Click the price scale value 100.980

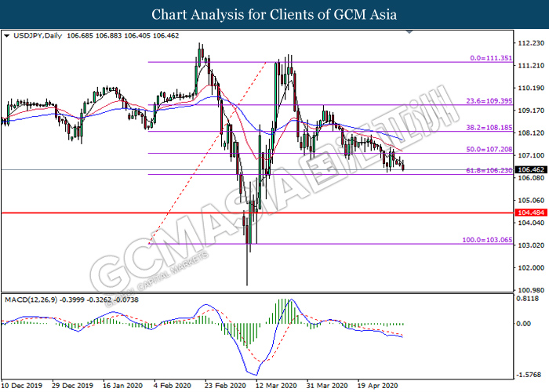click(531, 290)
